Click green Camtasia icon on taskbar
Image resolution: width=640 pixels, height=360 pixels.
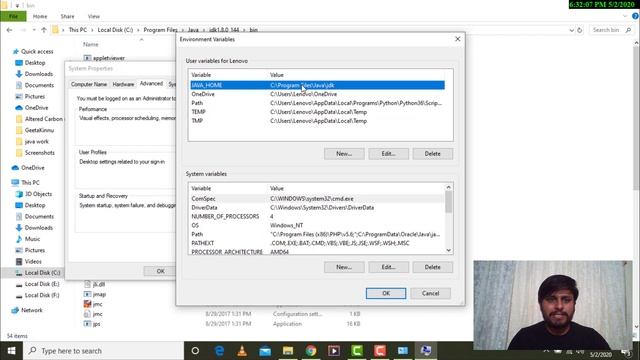click(357, 351)
